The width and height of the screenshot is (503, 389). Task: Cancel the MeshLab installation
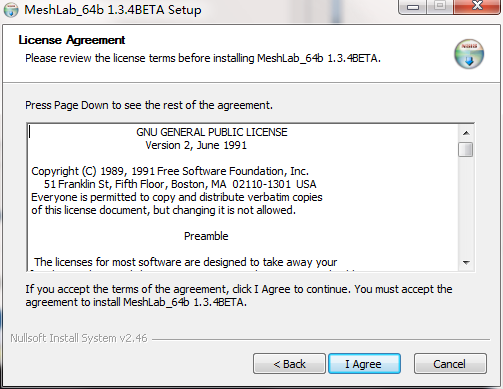[450, 364]
